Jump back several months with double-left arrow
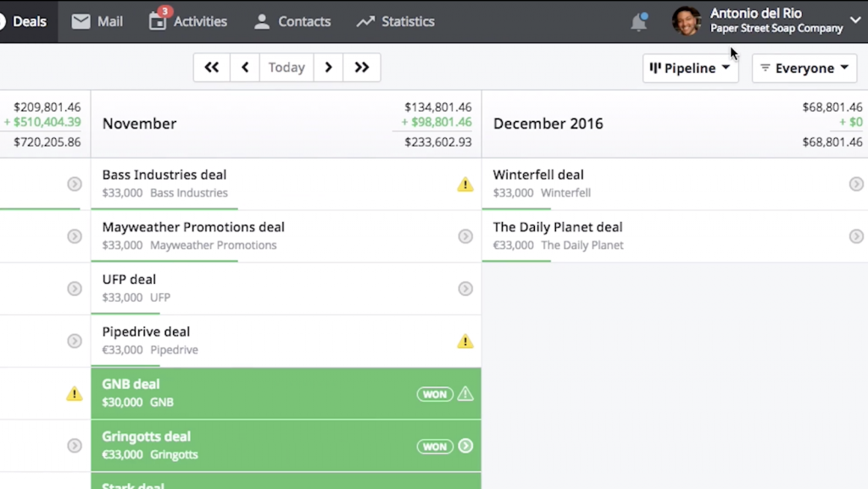The image size is (868, 489). tap(211, 68)
